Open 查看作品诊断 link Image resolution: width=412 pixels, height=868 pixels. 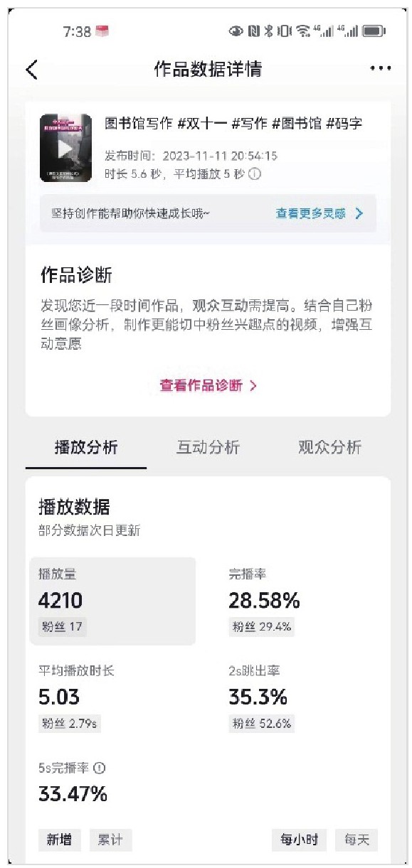coord(208,385)
